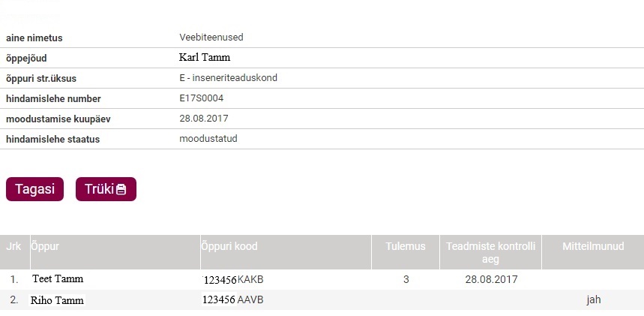Click the Mitteilmunud column header
Screen dimensions: 644x316
[x=593, y=246]
